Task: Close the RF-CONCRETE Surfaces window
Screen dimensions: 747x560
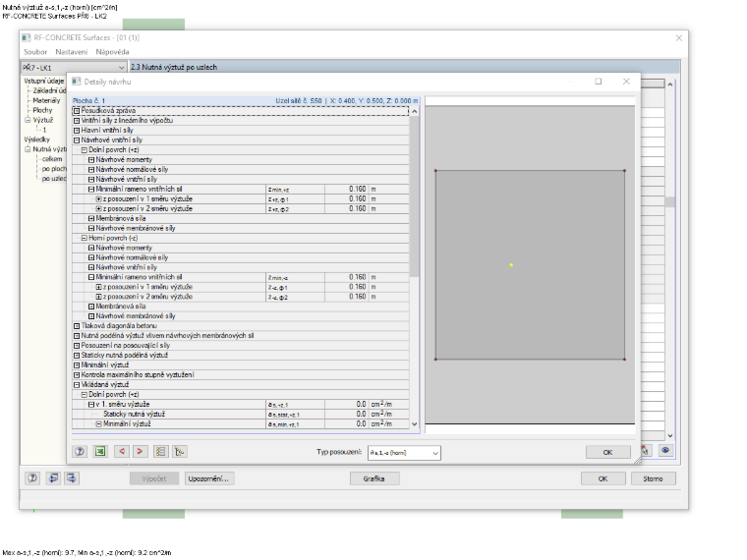Action: coord(679,37)
